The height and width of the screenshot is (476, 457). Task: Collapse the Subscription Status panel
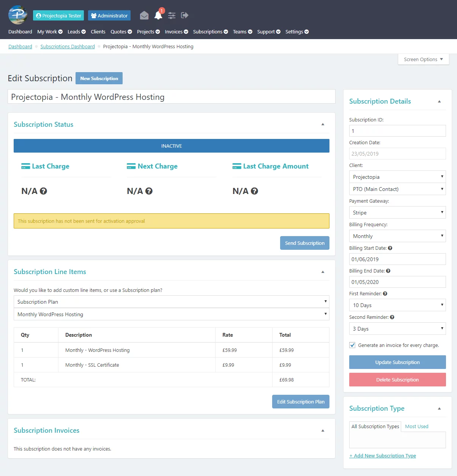tap(323, 125)
